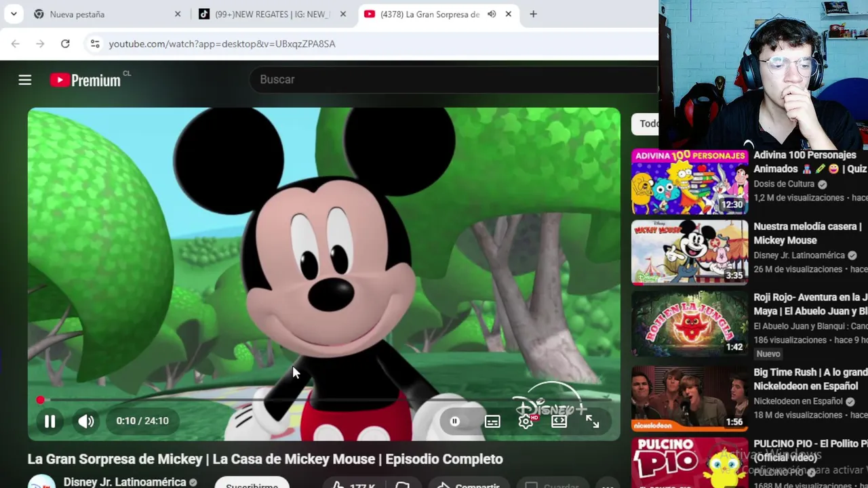Open more actions three-dot menu below video

(608, 484)
